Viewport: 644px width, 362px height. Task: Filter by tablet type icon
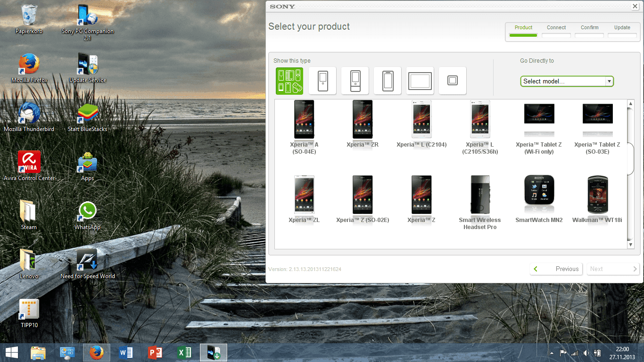pyautogui.click(x=420, y=81)
